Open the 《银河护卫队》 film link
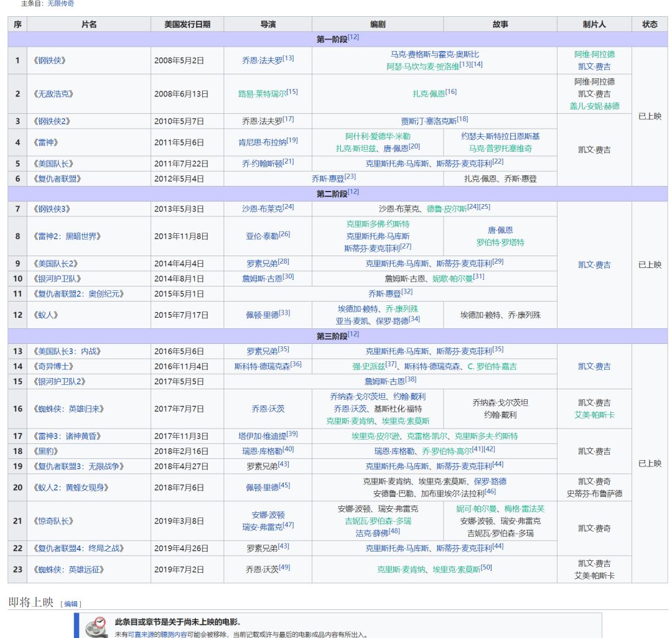Screen dimensions: 672x638 pos(57,279)
